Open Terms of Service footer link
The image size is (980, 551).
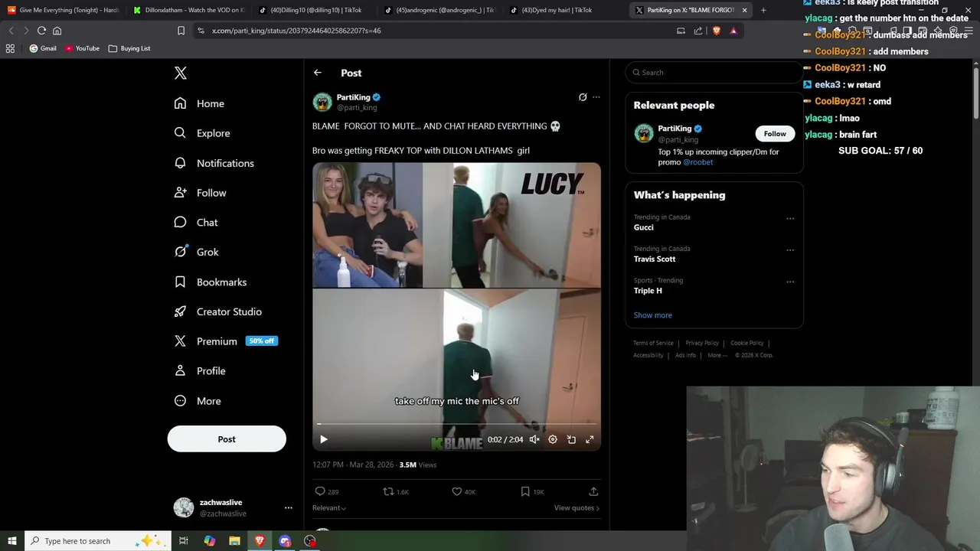(x=653, y=343)
